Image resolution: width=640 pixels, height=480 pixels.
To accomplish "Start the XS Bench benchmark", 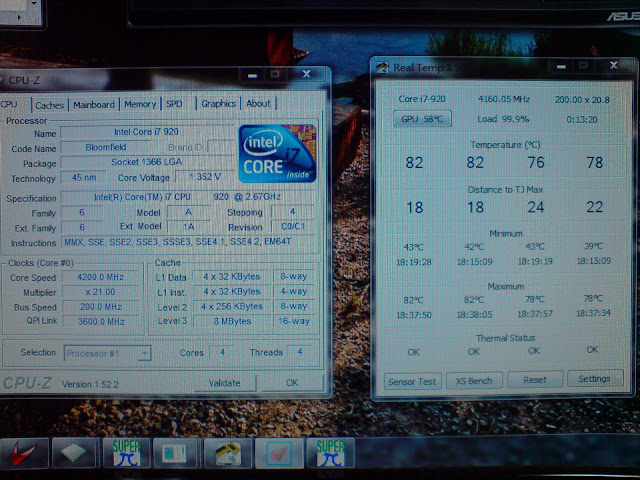I will (x=474, y=381).
